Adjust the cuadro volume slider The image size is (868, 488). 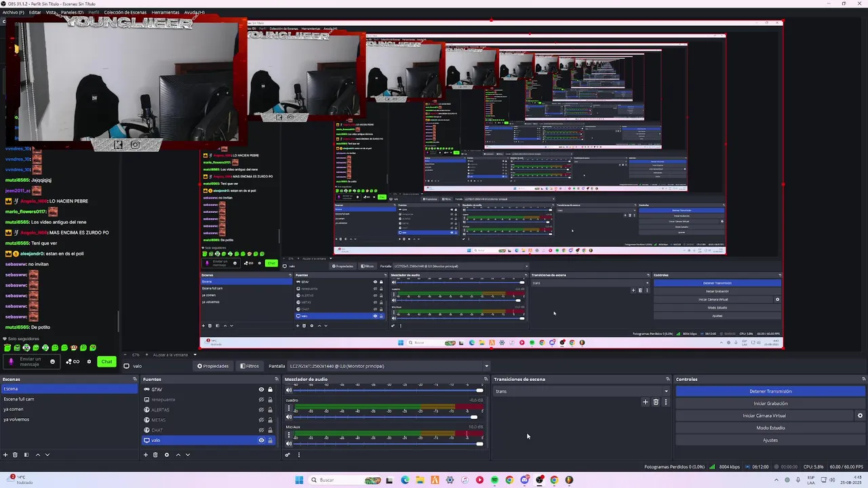coord(389,417)
